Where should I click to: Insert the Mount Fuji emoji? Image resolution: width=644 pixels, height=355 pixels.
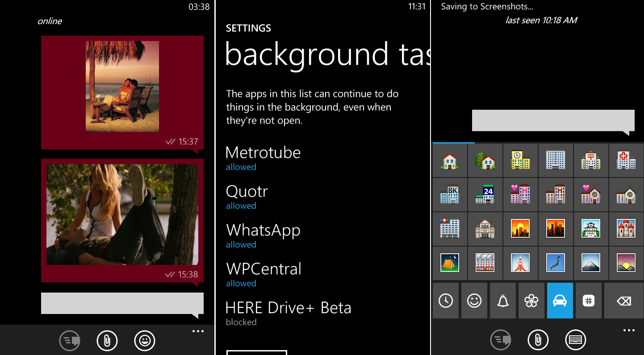click(x=590, y=263)
